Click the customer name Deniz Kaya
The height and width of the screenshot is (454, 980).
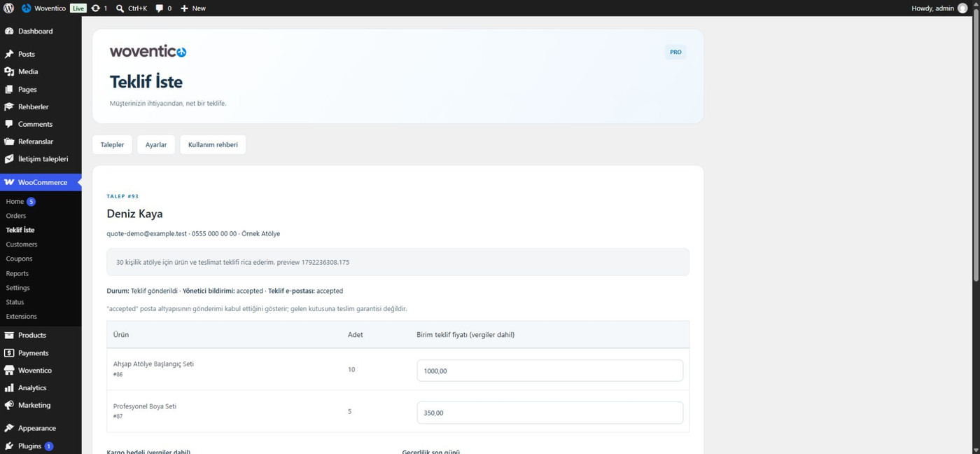[134, 214]
